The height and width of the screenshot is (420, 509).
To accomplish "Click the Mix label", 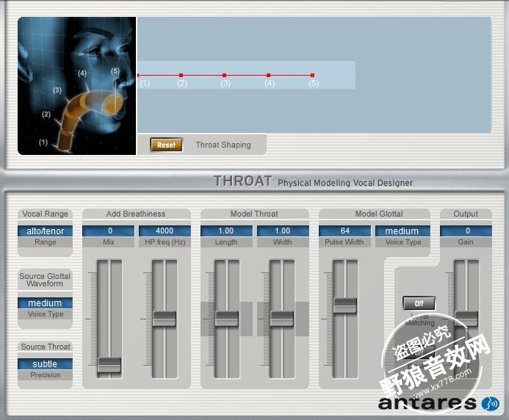I will [109, 242].
